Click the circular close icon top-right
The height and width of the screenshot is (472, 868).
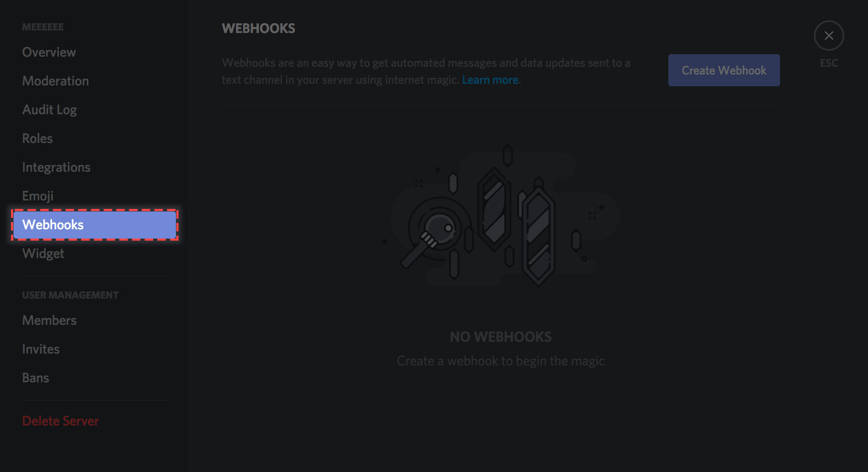[830, 36]
